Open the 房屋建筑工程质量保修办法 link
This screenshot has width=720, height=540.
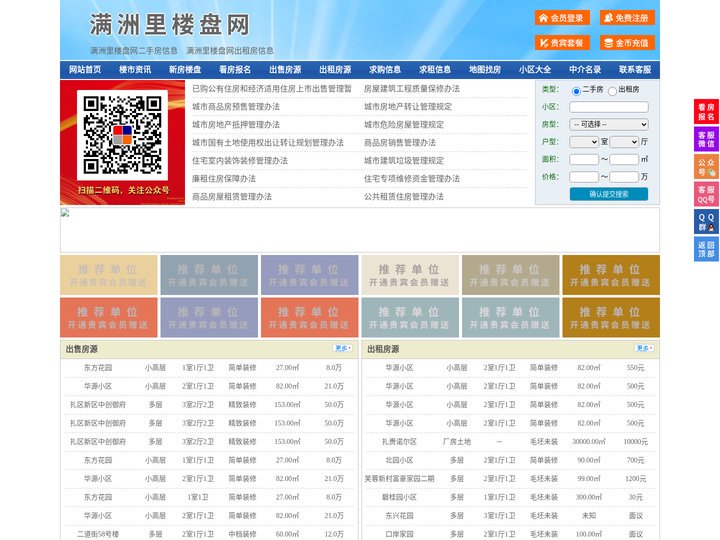(x=412, y=89)
